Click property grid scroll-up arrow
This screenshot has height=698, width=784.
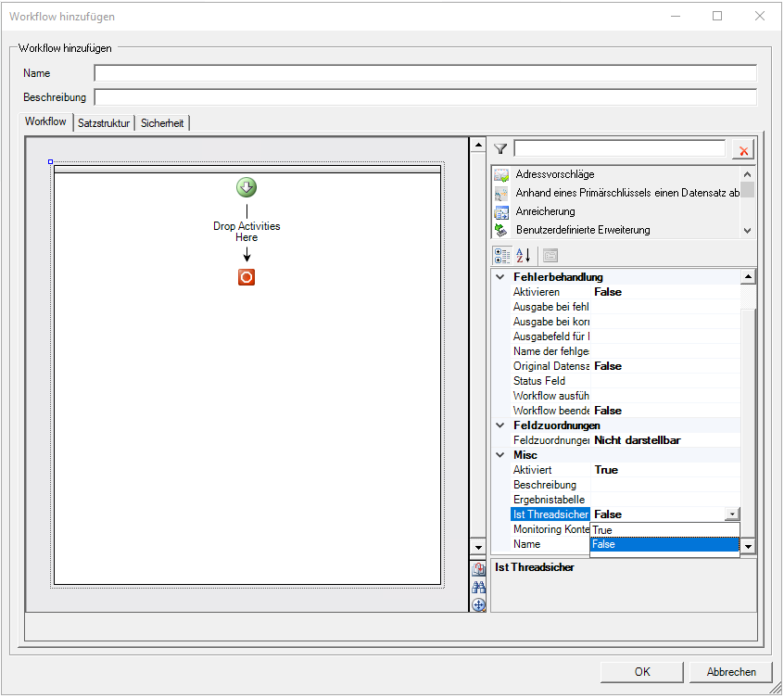coord(748,276)
